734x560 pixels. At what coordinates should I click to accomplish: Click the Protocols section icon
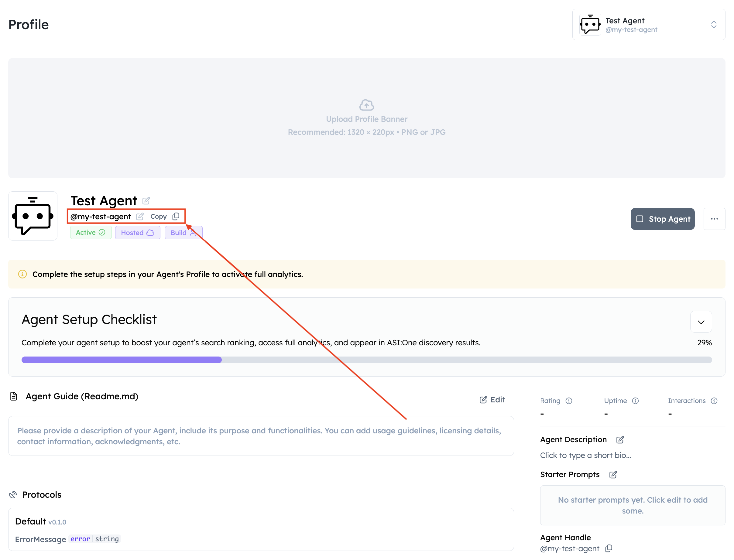[x=13, y=495]
